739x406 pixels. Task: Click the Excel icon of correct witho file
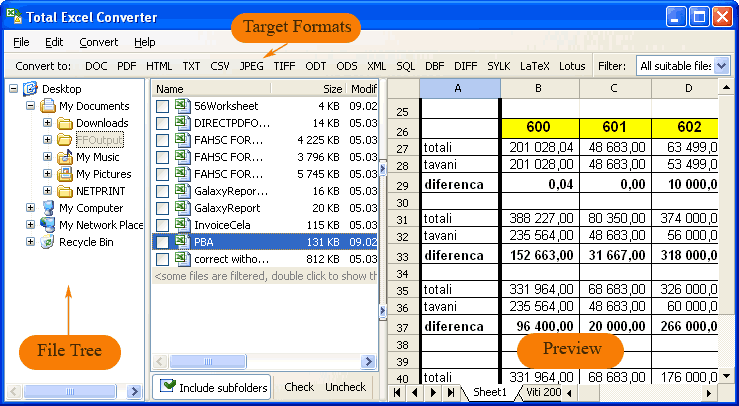[x=182, y=258]
